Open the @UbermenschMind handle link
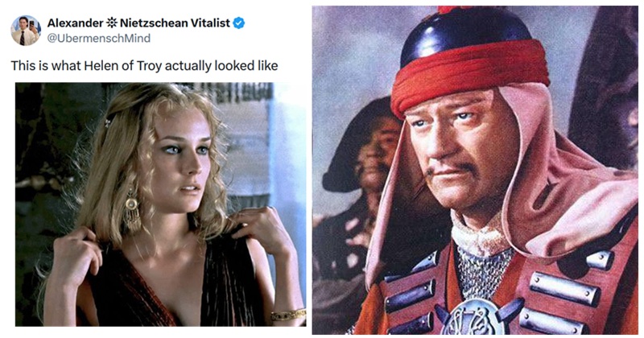644x338 pixels. pyautogui.click(x=99, y=38)
